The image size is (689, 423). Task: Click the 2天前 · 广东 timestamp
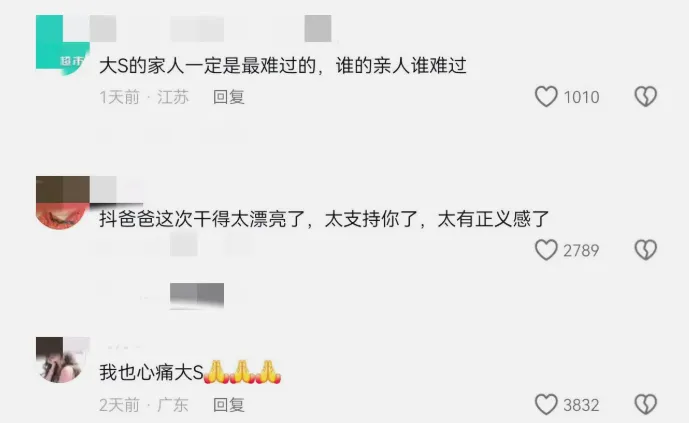coord(144,405)
